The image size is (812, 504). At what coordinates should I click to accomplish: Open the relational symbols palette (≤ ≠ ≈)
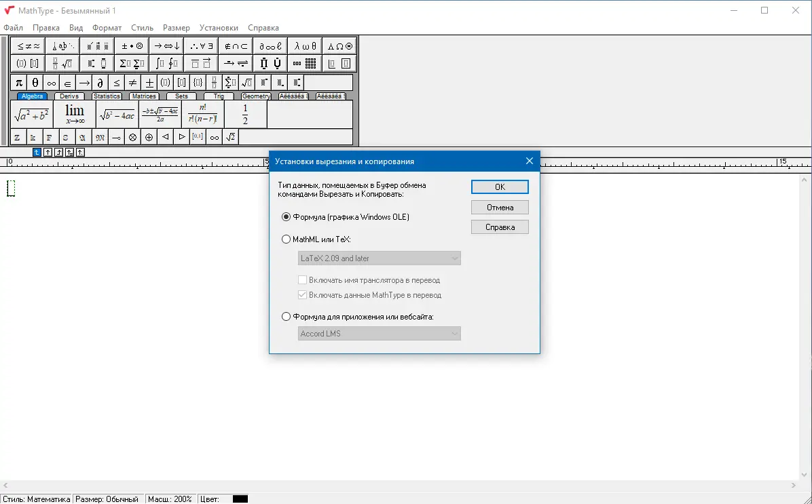pos(28,46)
